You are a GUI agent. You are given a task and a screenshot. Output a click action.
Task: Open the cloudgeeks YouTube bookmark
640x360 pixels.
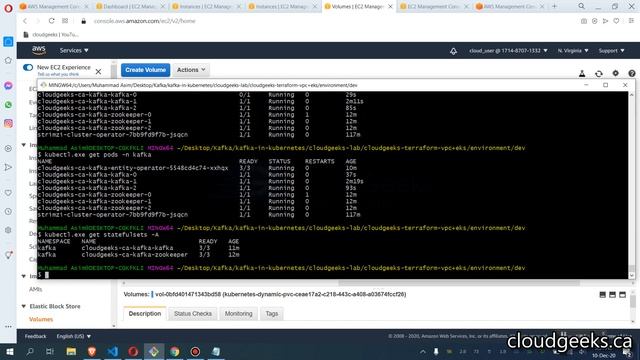click(x=51, y=35)
